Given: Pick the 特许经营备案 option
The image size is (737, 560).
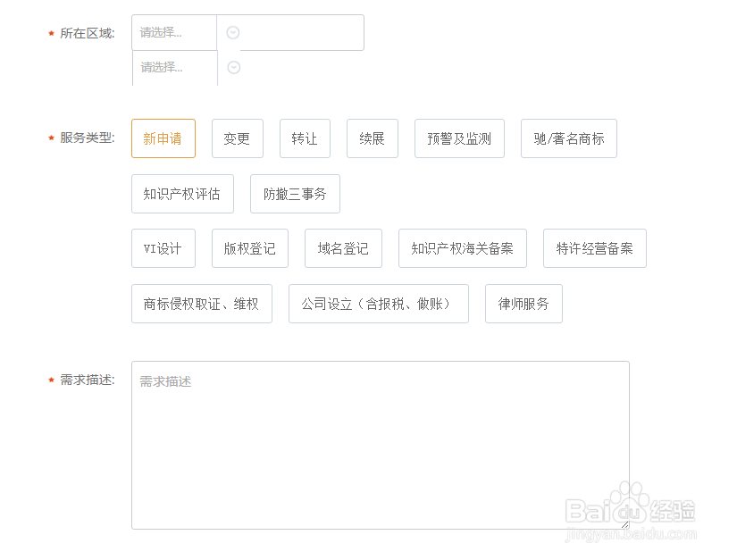Looking at the screenshot, I should (595, 248).
